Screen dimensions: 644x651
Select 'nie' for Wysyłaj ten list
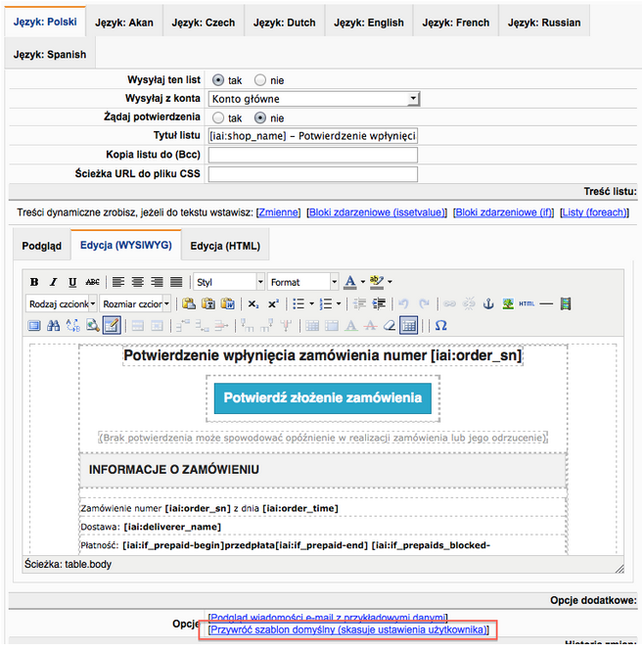pyautogui.click(x=260, y=80)
